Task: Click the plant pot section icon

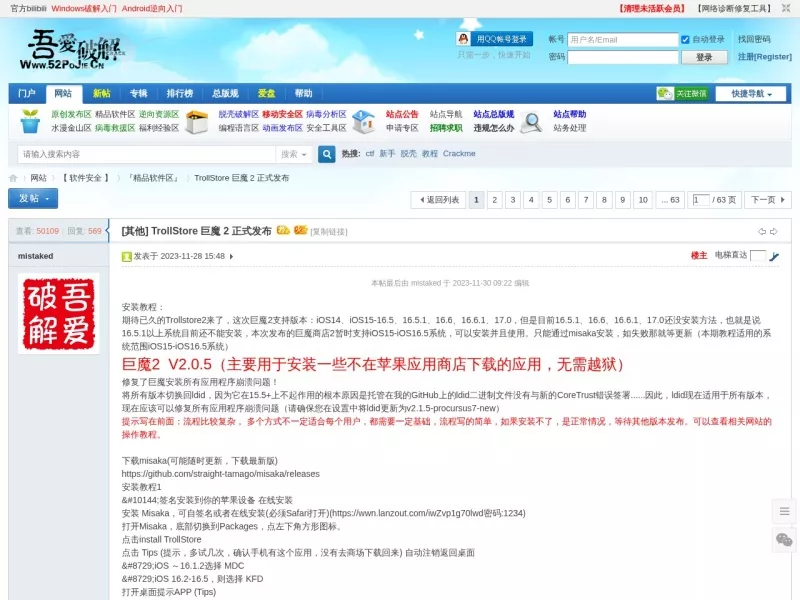Action: click(30, 121)
